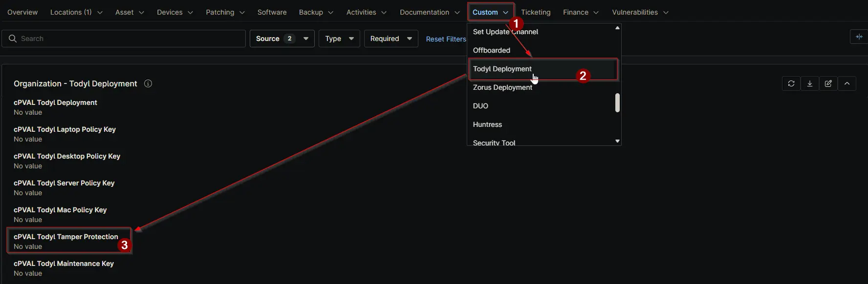This screenshot has height=284, width=868.
Task: Click the cPVAL Todyl Deployment field
Action: pos(55,107)
